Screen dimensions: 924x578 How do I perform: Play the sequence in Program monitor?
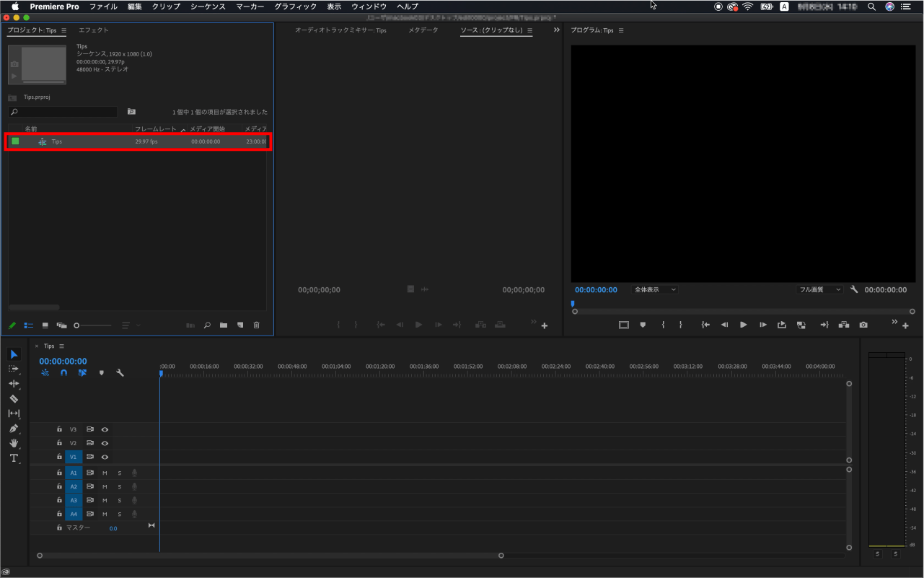pyautogui.click(x=744, y=325)
